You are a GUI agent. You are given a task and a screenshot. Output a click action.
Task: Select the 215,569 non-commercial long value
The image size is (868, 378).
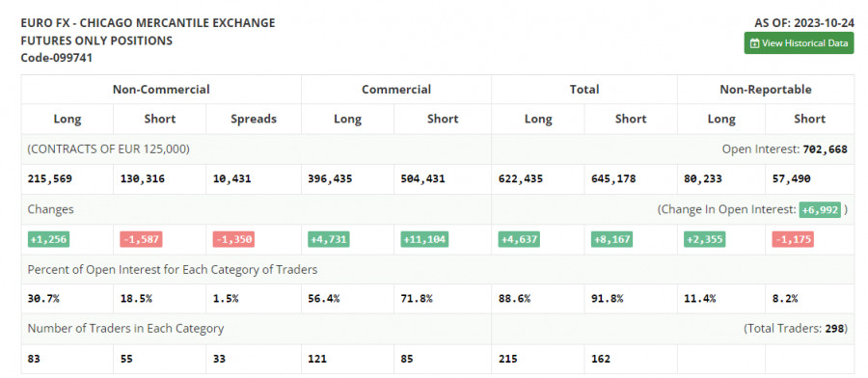pyautogui.click(x=50, y=178)
